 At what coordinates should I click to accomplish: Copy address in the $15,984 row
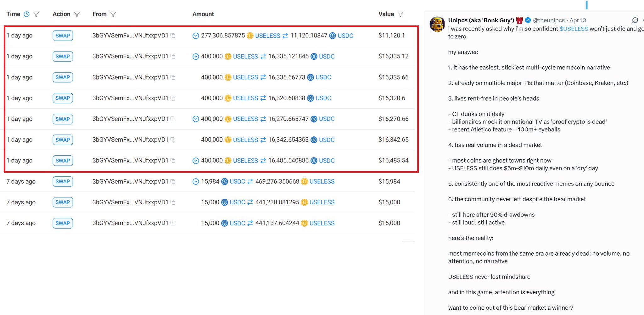click(x=173, y=181)
